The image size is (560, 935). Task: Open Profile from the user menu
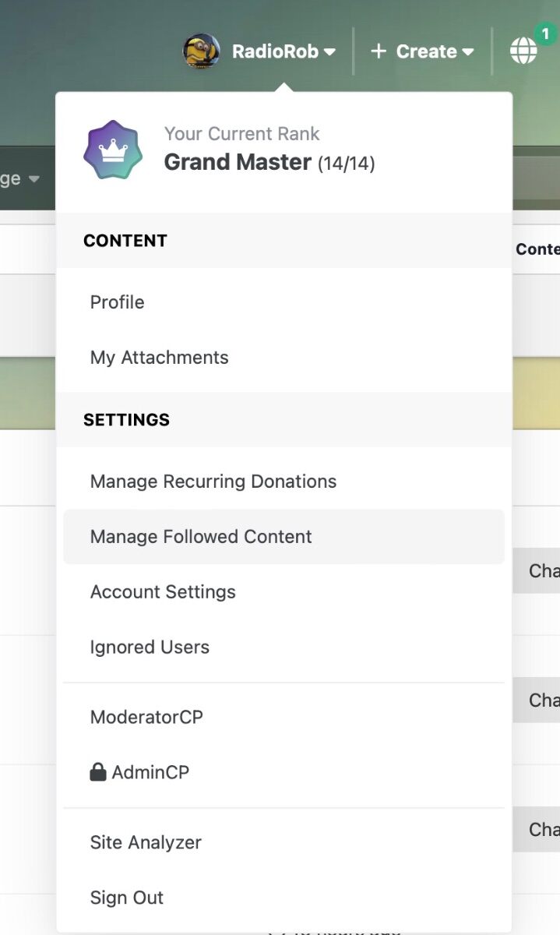[284, 302]
